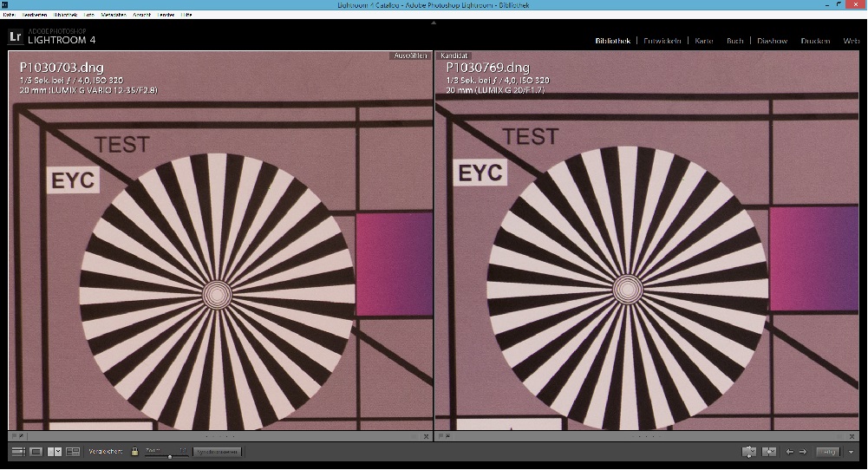Click the Synchronisieren button
Image resolution: width=868 pixels, height=470 pixels.
(216, 452)
